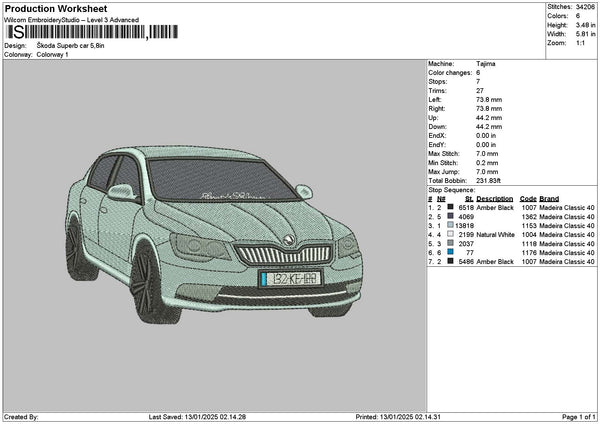The width and height of the screenshot is (600, 424).
Task: Click the Description column header
Action: (x=494, y=198)
